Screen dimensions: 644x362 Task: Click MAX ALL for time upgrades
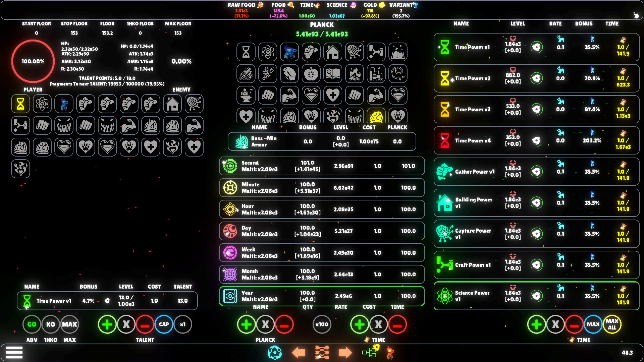(612, 324)
